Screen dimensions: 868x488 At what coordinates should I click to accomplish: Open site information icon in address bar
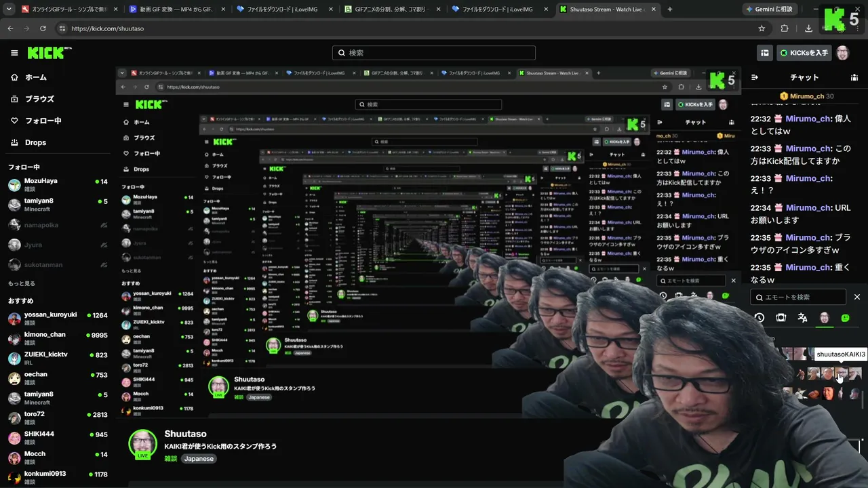coord(62,28)
